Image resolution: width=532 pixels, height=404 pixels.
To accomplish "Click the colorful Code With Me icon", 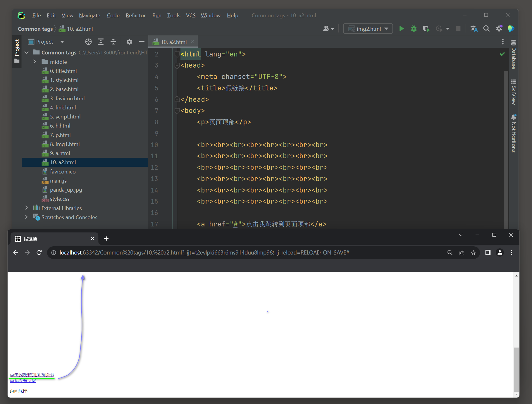I will [511, 28].
